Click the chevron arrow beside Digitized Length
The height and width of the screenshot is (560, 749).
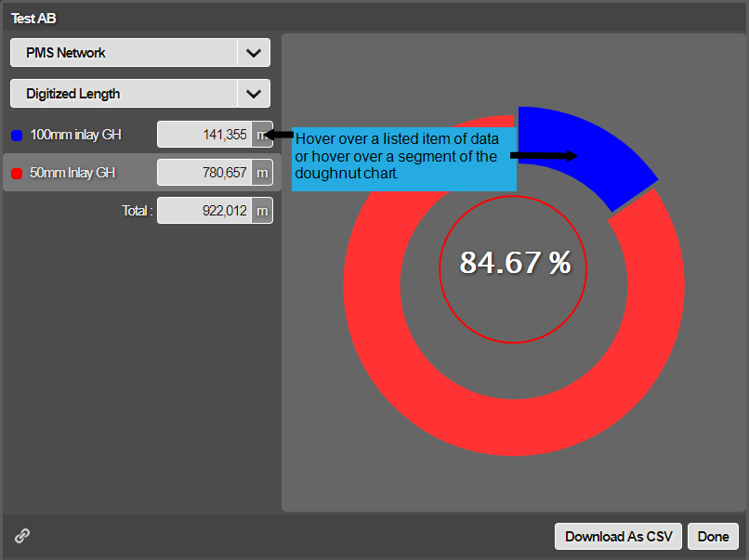254,94
